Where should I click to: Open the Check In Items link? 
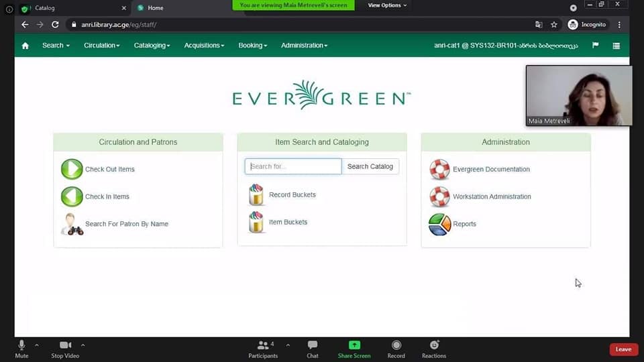click(x=107, y=196)
